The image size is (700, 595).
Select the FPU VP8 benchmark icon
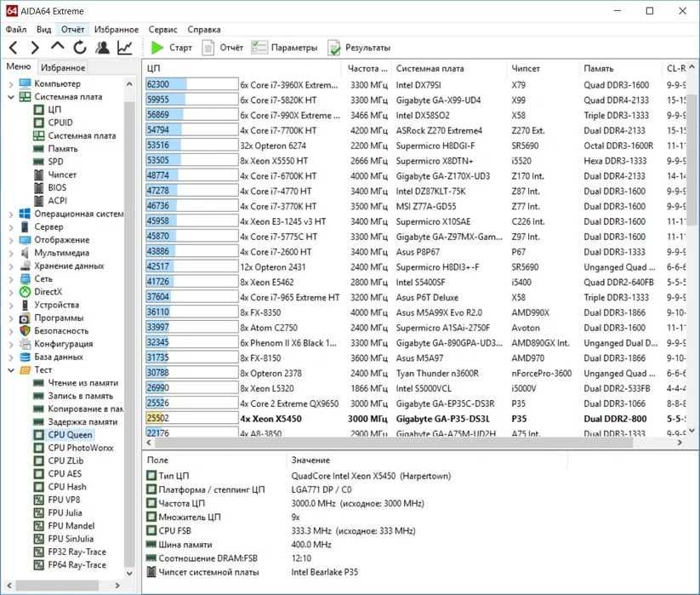39,500
